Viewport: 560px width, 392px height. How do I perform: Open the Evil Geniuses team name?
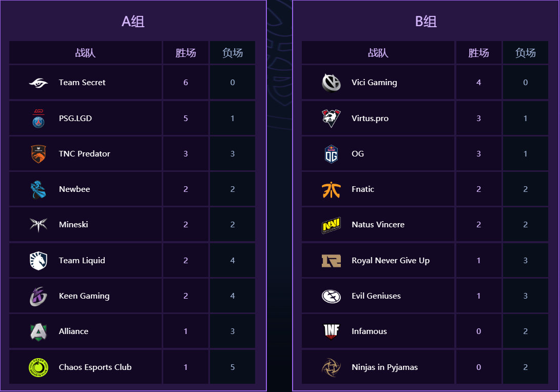376,296
